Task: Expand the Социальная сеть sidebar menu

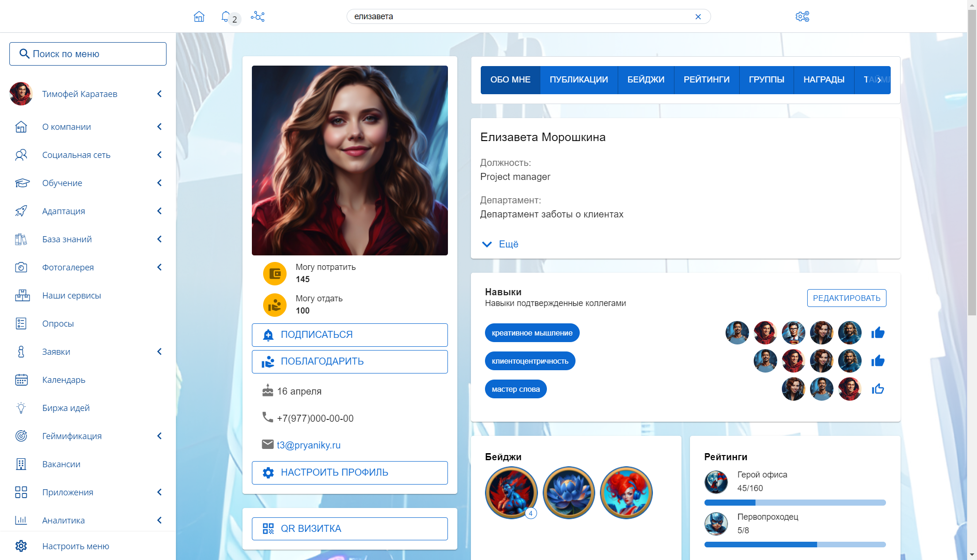Action: pyautogui.click(x=159, y=155)
